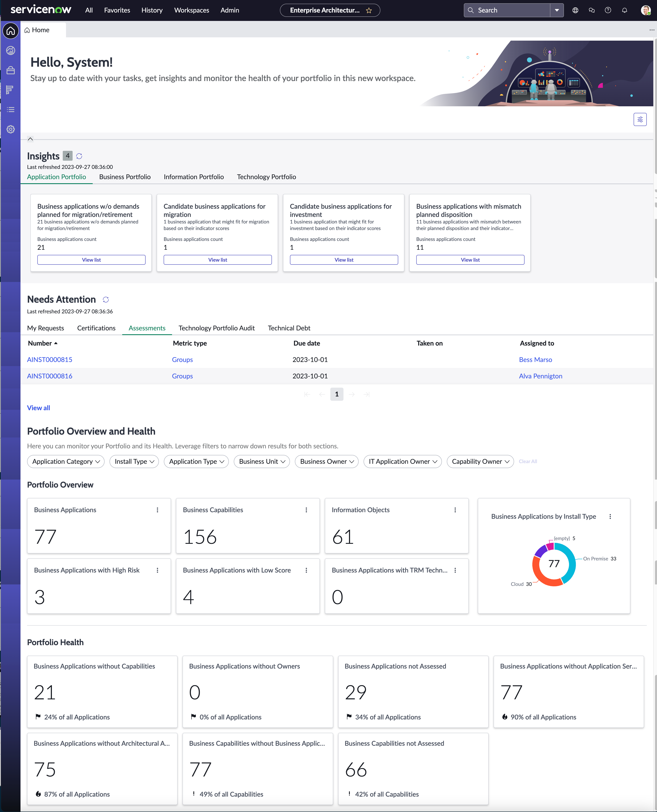
Task: Open workspace settings gear in sidebar
Action: coord(11,129)
